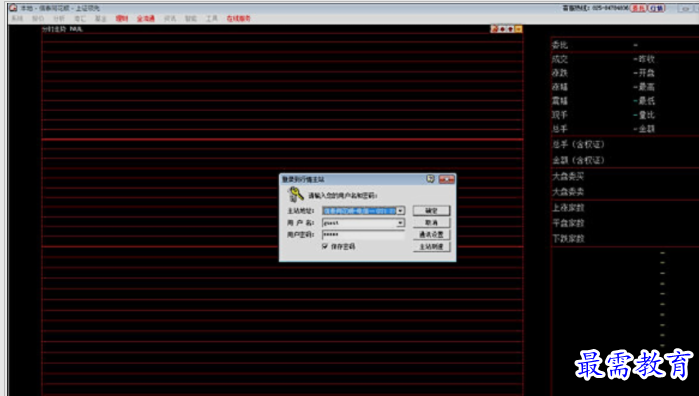Screen dimensions: 699x396
Task: Click the 最低 label
Action: [646, 101]
